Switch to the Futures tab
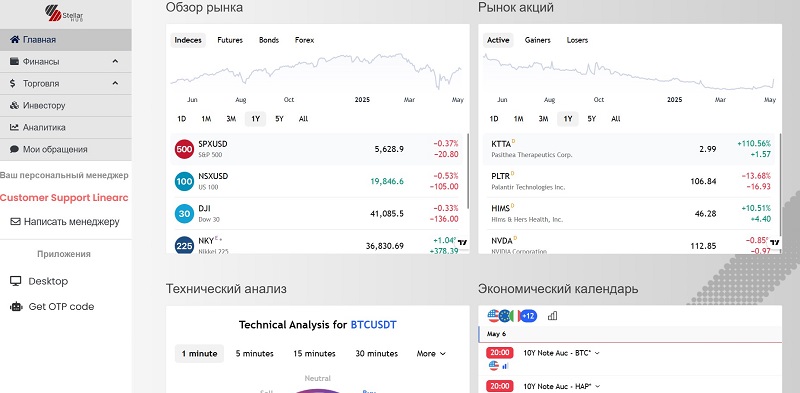The image size is (800, 393). (x=230, y=40)
